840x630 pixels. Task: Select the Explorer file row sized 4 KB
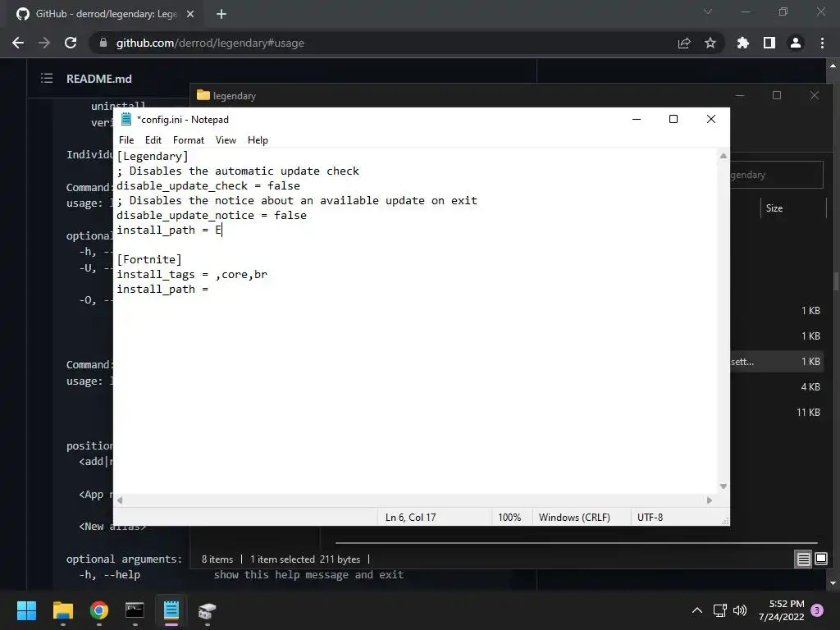click(x=777, y=387)
